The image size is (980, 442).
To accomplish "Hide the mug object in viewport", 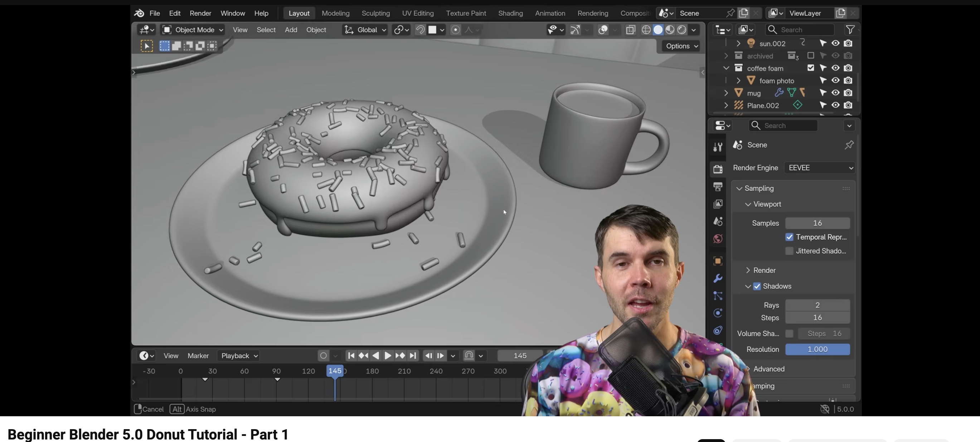I will pyautogui.click(x=835, y=93).
